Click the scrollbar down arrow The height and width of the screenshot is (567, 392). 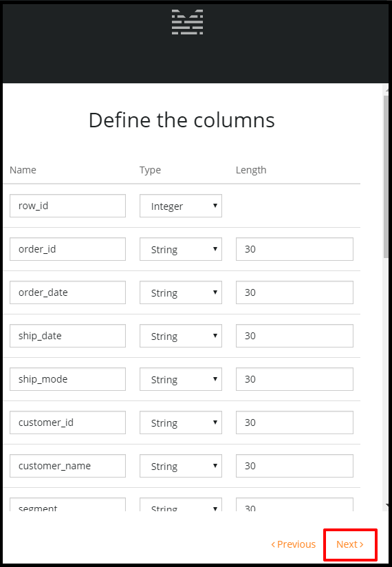[x=386, y=505]
